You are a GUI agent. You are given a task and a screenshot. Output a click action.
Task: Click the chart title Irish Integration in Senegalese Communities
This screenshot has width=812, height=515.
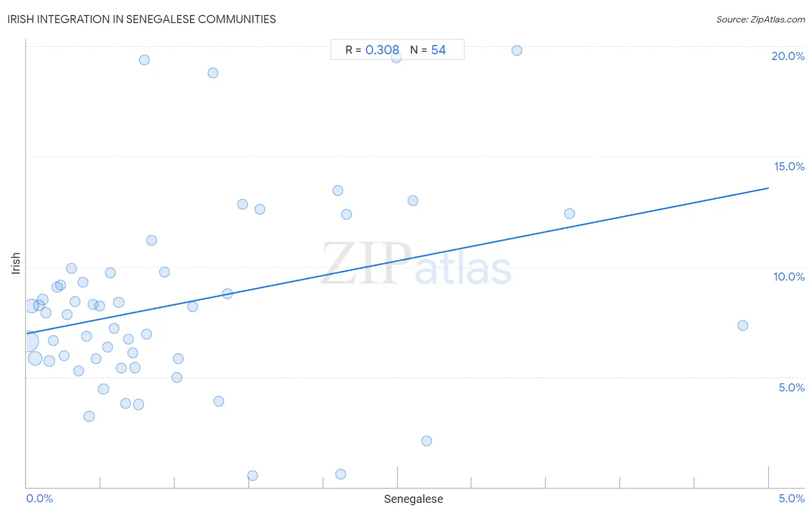click(141, 19)
